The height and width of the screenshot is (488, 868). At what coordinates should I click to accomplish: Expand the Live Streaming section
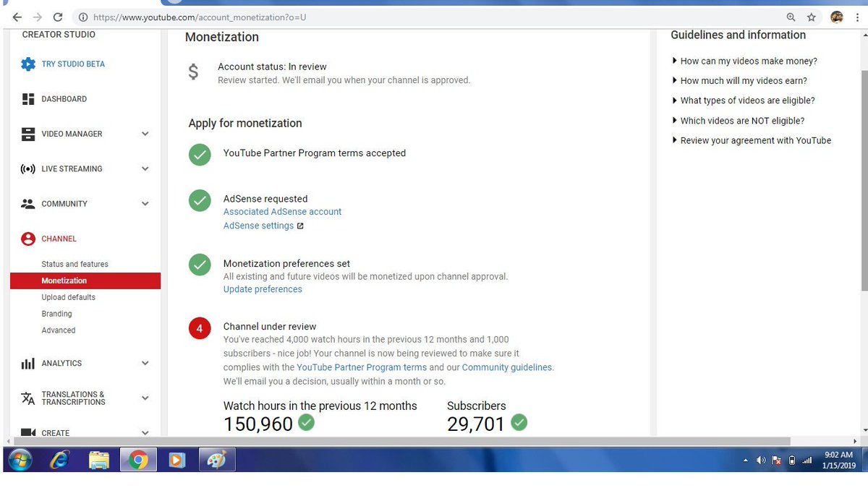tap(145, 169)
